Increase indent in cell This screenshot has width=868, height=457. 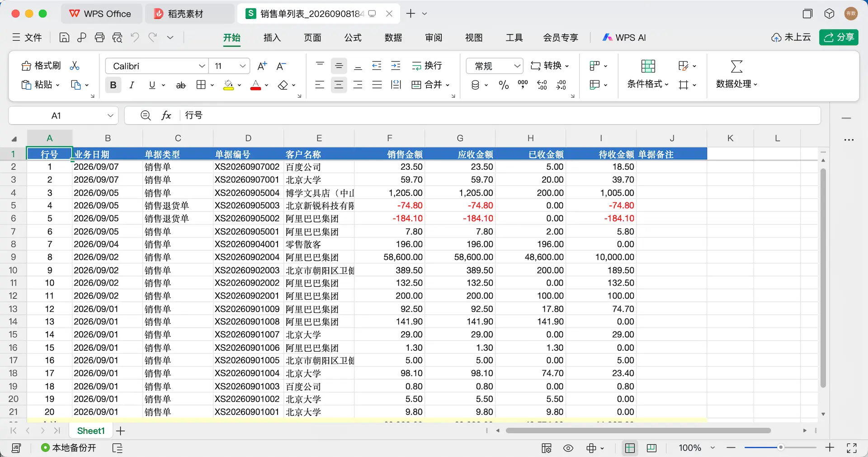tap(396, 66)
